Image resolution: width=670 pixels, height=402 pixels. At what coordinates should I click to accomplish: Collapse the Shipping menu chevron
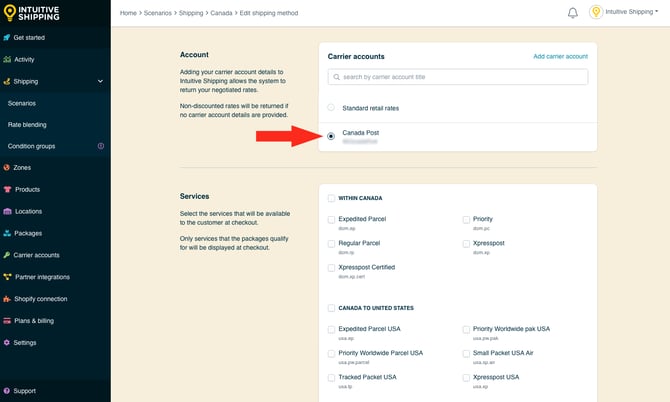(x=100, y=81)
